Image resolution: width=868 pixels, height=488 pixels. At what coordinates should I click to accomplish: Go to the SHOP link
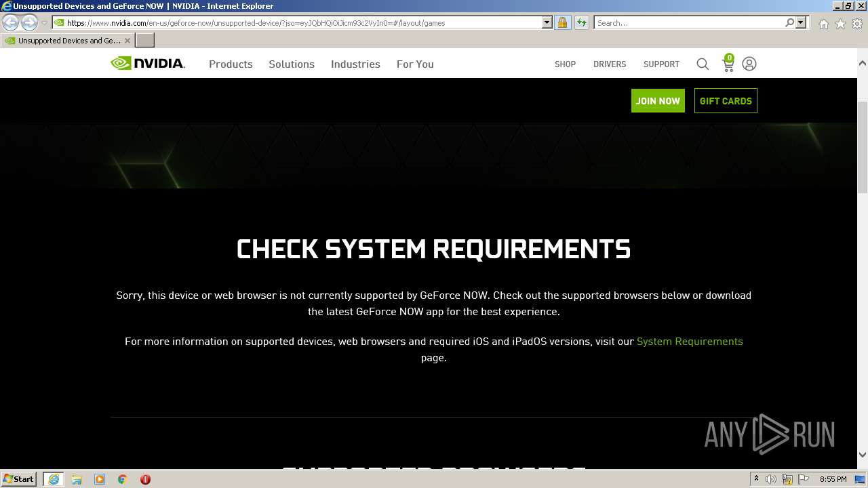tap(565, 64)
